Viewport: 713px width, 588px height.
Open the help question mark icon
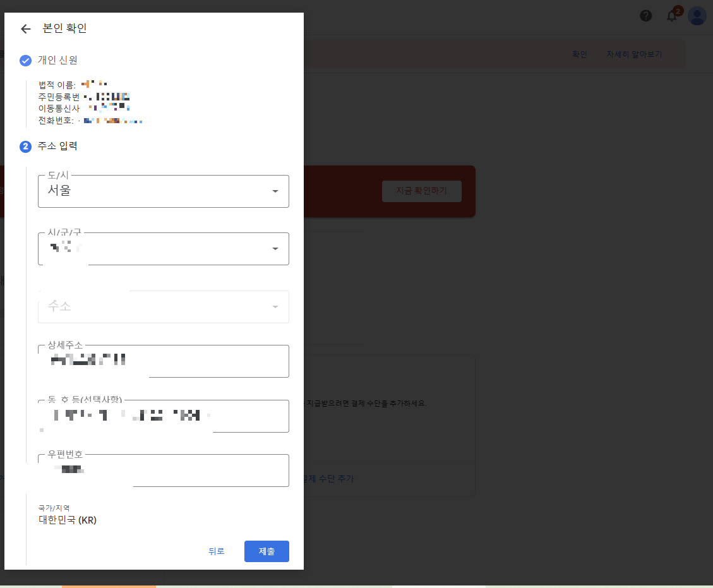click(645, 16)
